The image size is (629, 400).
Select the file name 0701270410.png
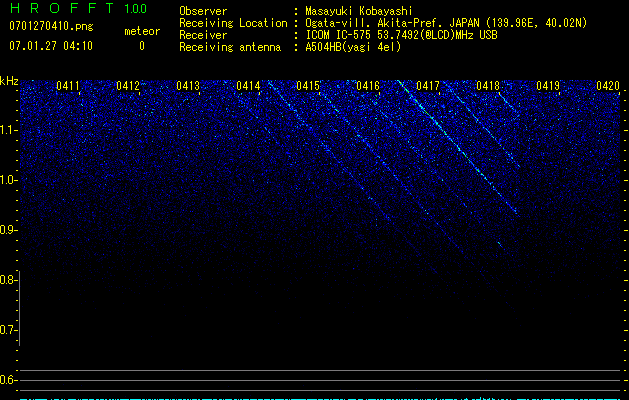(x=51, y=26)
